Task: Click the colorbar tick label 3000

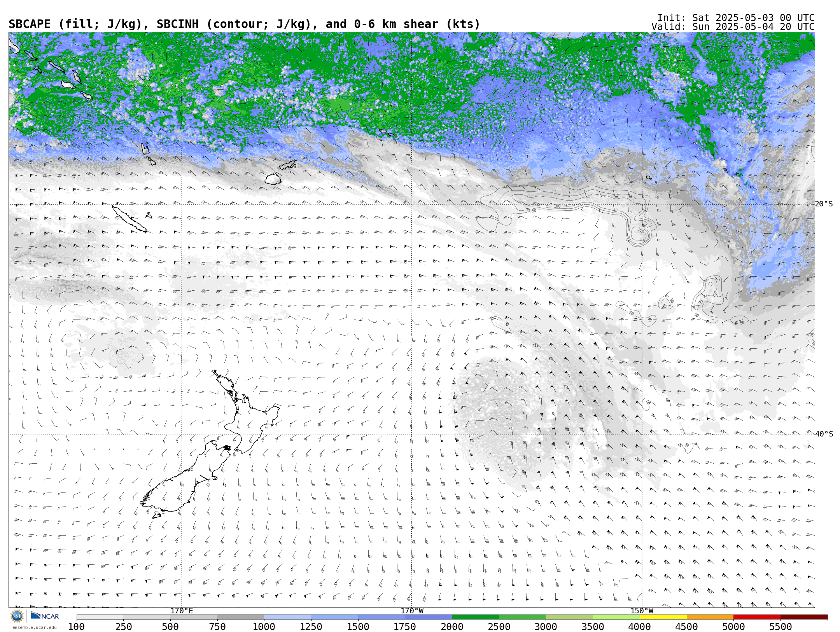Action: click(x=546, y=627)
